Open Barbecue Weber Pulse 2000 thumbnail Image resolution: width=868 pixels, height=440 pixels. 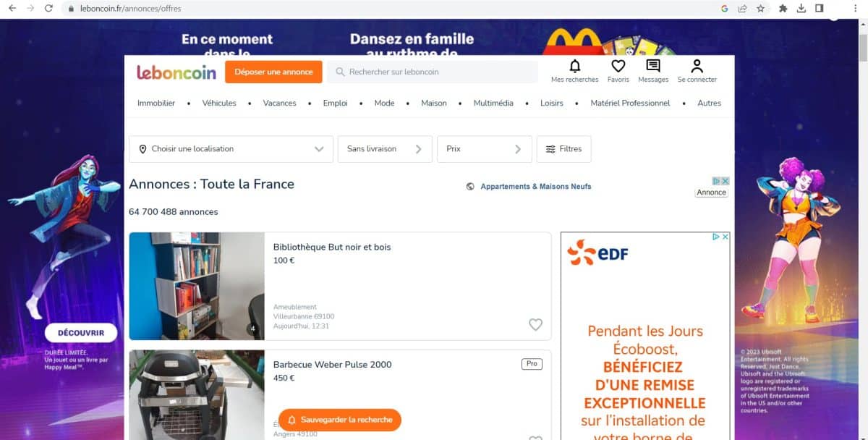(197, 395)
